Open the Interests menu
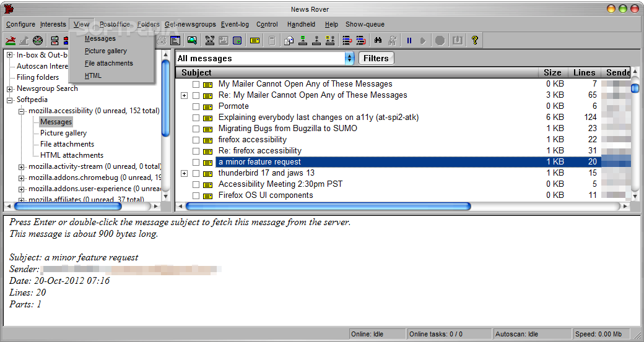Viewport: 644px width, 342px height. (53, 24)
